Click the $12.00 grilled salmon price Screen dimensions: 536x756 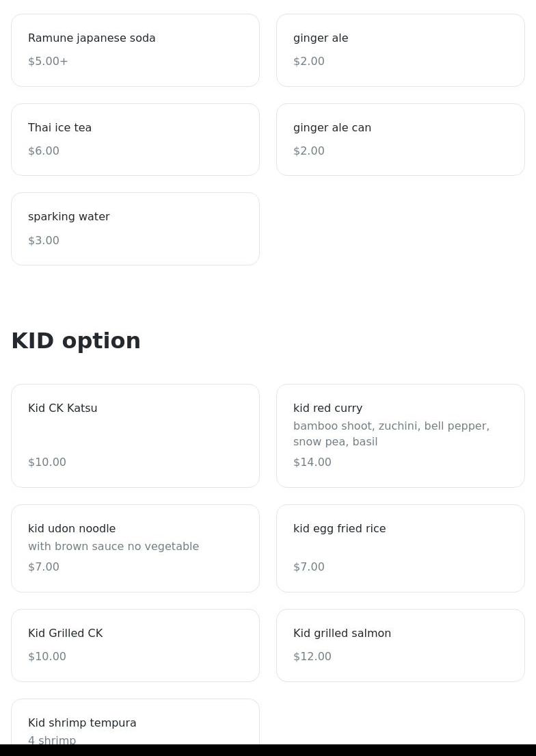point(312,657)
